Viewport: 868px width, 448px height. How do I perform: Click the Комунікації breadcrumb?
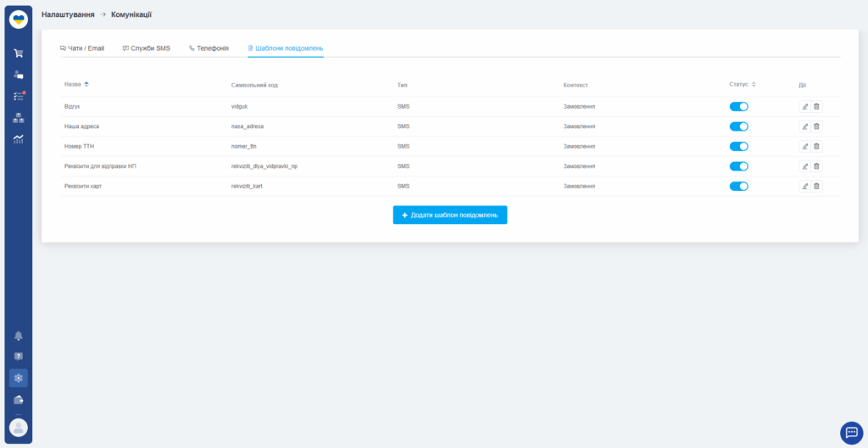[131, 14]
